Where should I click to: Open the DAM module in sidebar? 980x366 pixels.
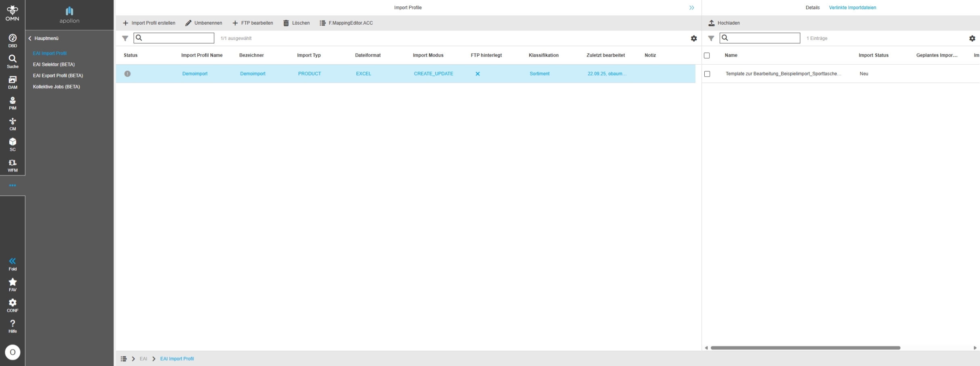click(x=13, y=82)
